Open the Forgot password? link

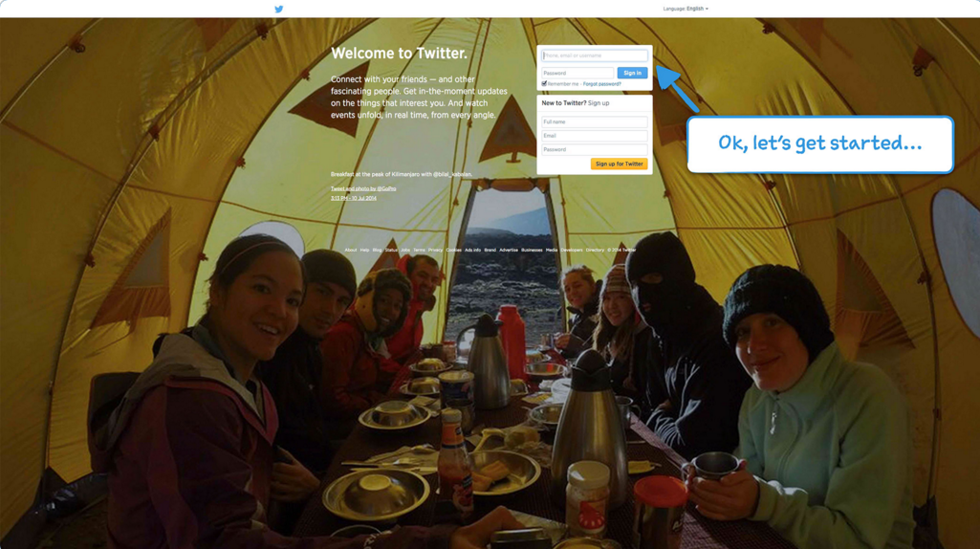point(602,84)
